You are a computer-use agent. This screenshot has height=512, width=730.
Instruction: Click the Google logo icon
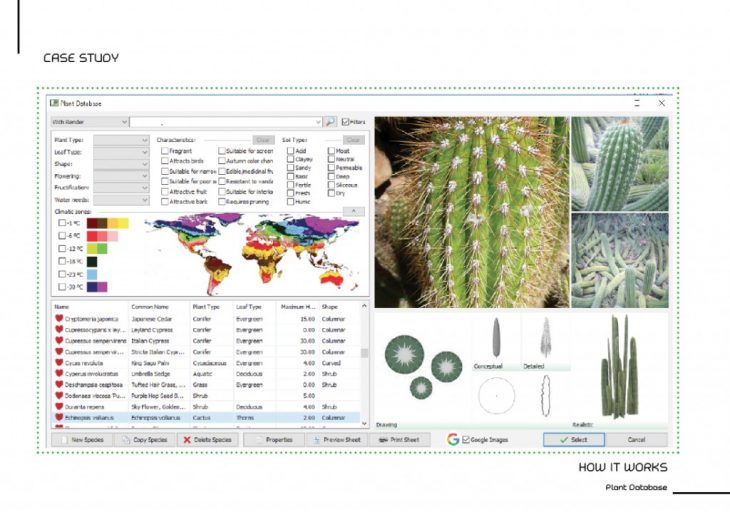tap(453, 439)
